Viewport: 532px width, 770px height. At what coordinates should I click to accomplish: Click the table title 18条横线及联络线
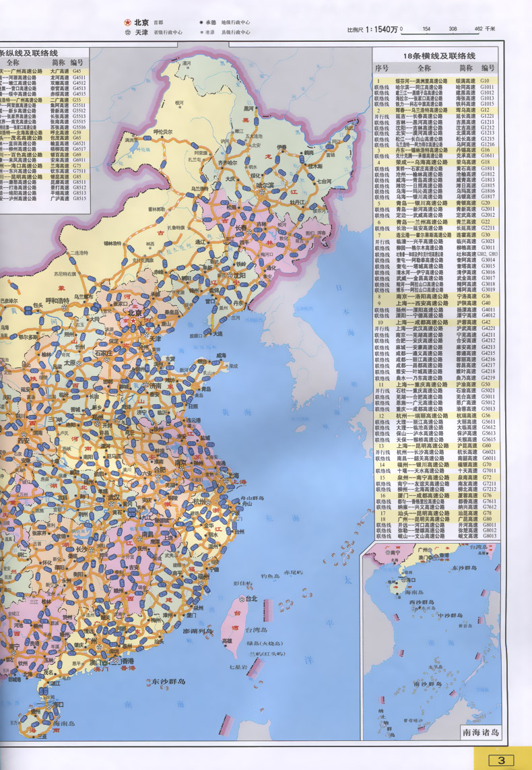coord(439,55)
